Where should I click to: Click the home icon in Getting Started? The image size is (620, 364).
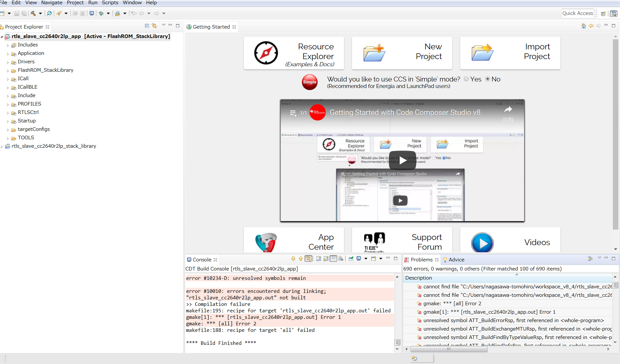point(584,26)
